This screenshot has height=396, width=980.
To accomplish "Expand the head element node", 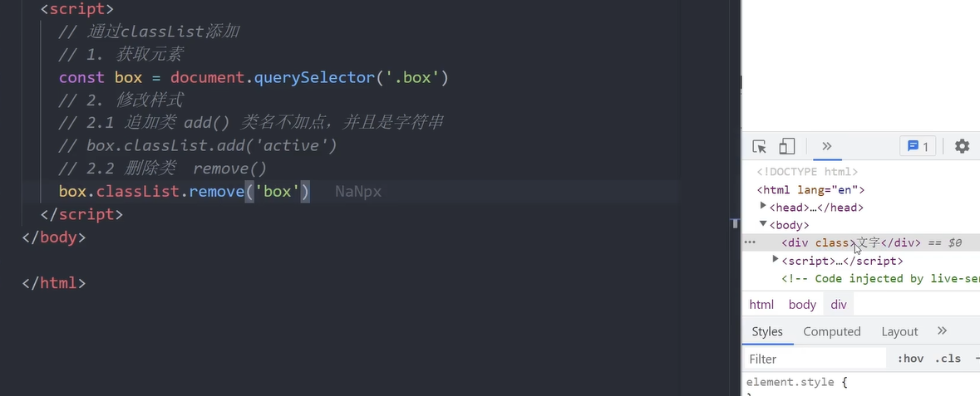I will click(763, 206).
